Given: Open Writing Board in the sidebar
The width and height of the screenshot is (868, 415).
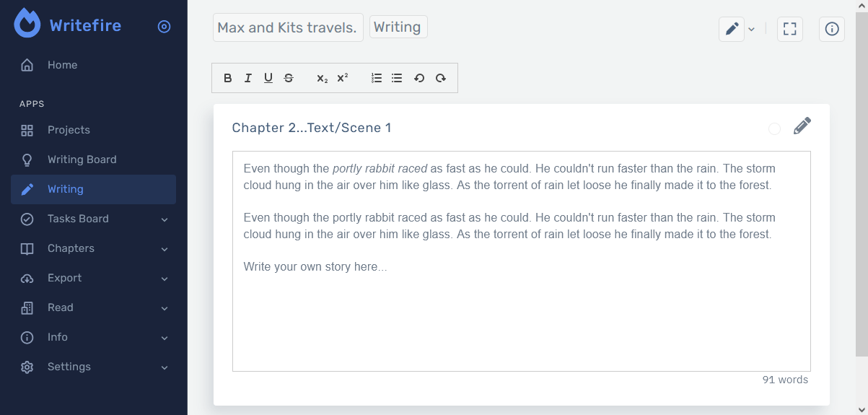Looking at the screenshot, I should point(82,160).
